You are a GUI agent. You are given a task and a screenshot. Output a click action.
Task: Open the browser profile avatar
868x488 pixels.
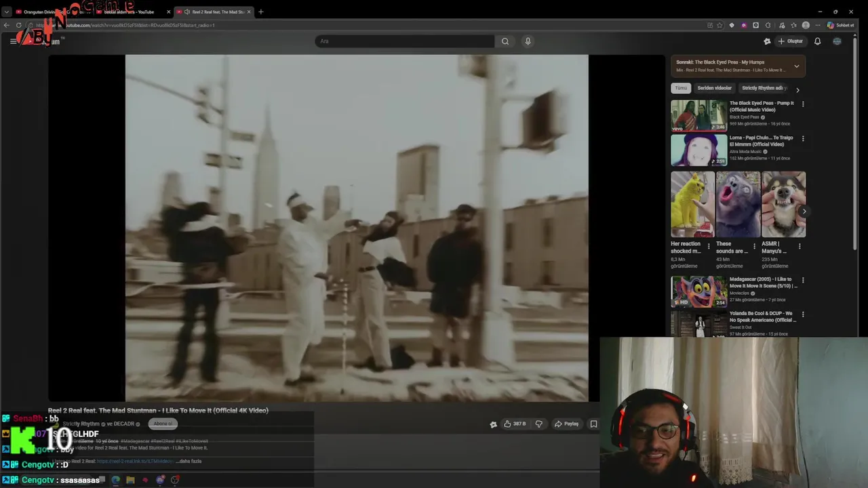[x=806, y=25]
